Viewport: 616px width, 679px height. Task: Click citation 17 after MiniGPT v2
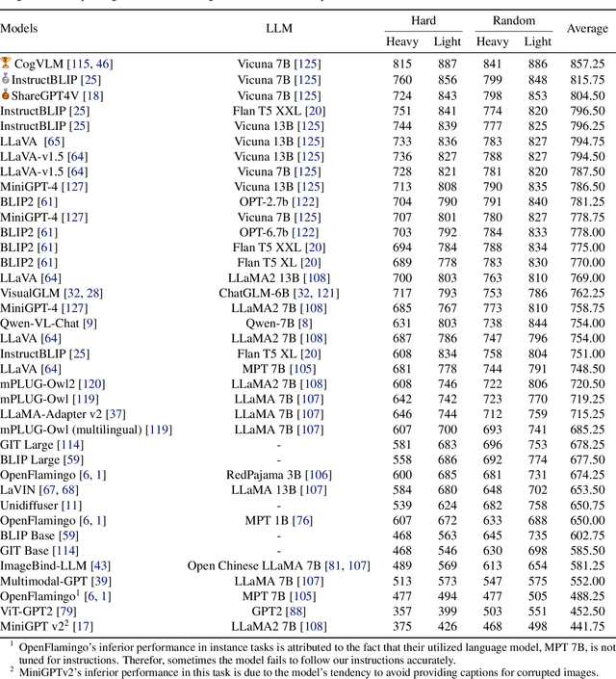pyautogui.click(x=83, y=627)
